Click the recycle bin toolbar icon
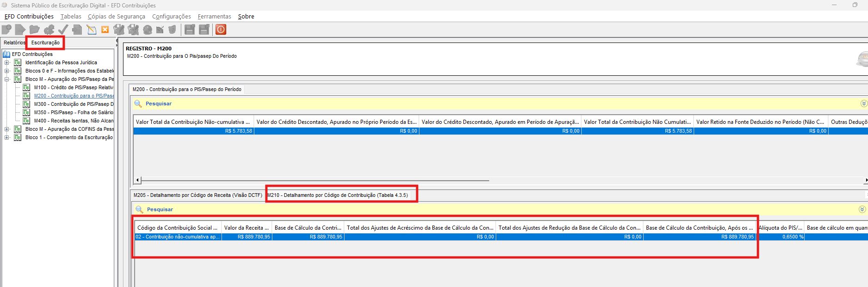 pos(172,30)
